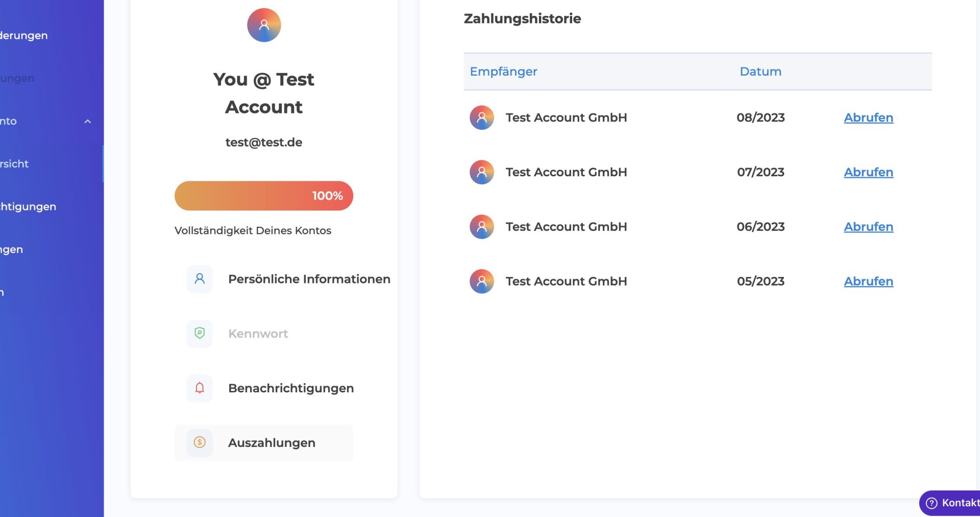Click Abrufen link for 07/2023 payment
Screen dimensions: 980x517
pyautogui.click(x=868, y=172)
